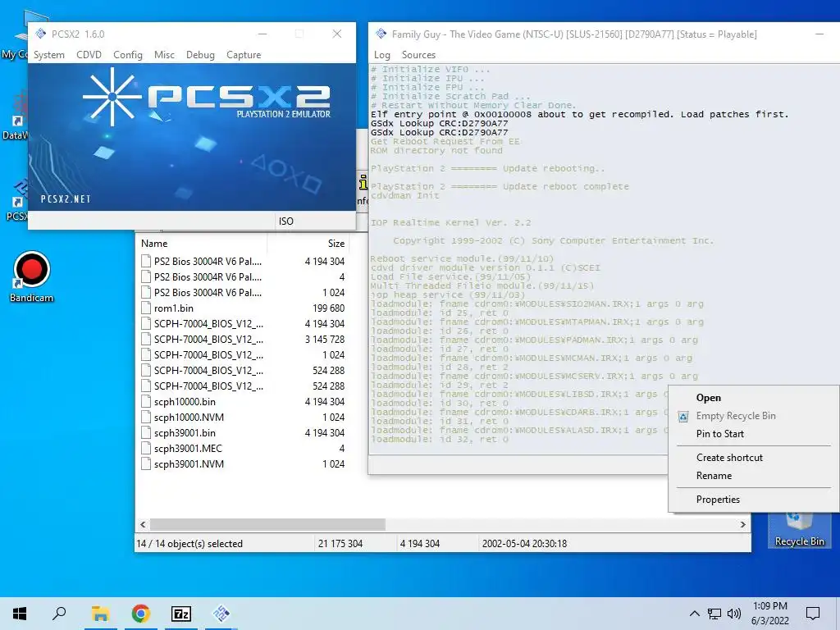840x630 pixels.
Task: Choose Pin to Start in context menu
Action: 720,434
